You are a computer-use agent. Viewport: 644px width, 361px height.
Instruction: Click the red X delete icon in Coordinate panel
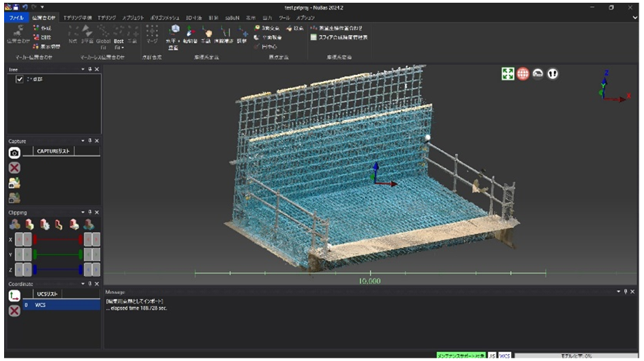pyautogui.click(x=14, y=311)
